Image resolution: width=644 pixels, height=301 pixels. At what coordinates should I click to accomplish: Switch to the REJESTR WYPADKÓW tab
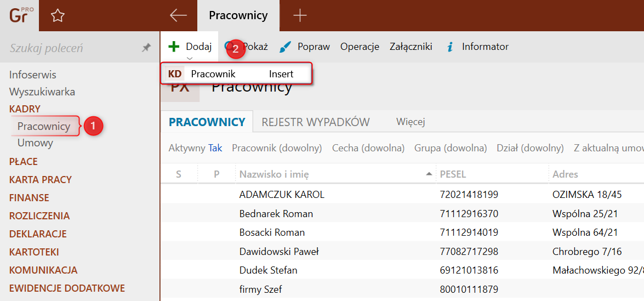point(316,122)
